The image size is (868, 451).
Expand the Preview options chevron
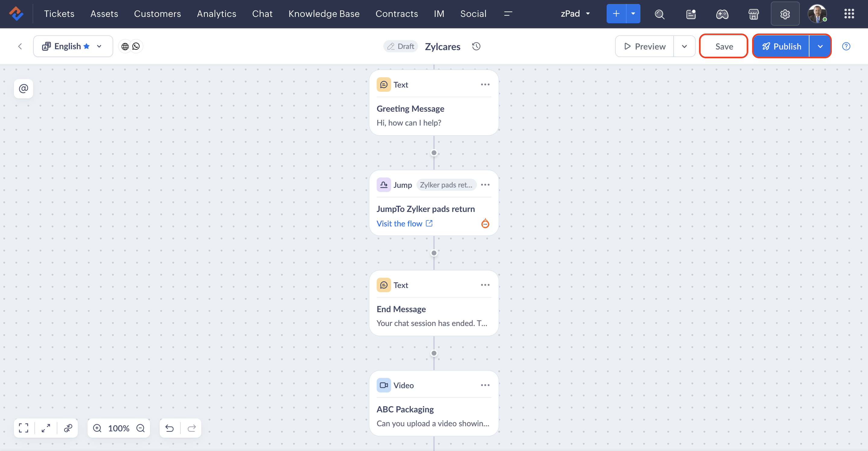tap(684, 46)
